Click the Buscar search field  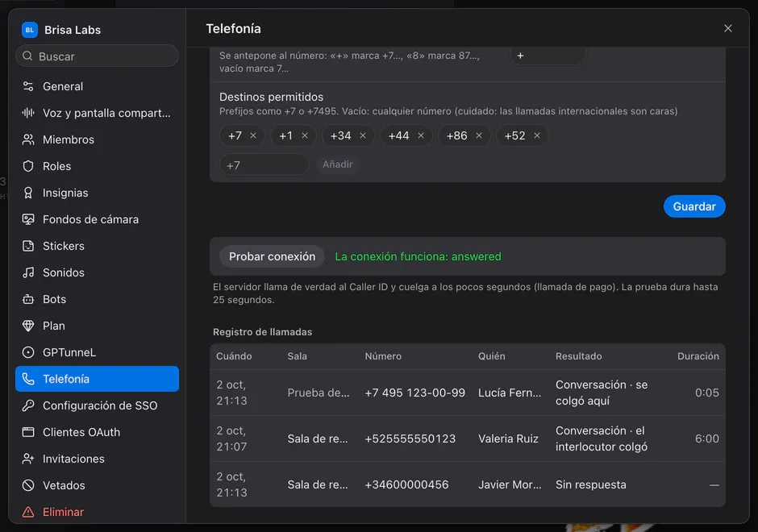click(x=97, y=56)
